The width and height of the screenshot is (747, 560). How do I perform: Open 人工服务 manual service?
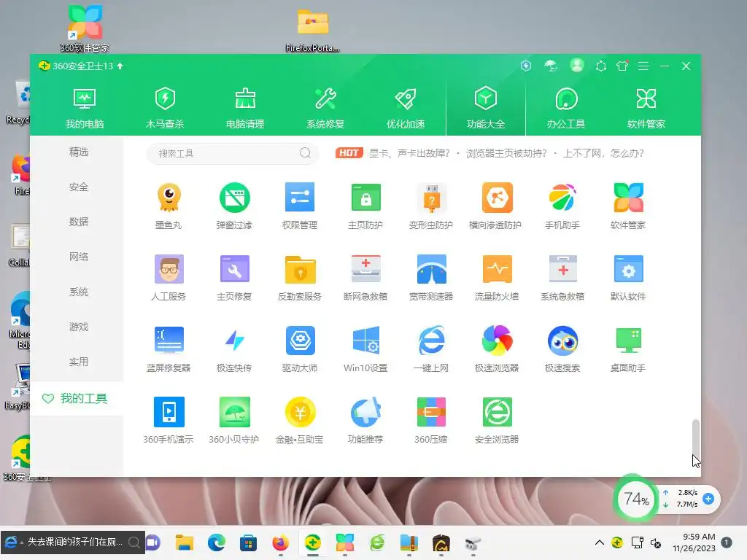pyautogui.click(x=169, y=278)
